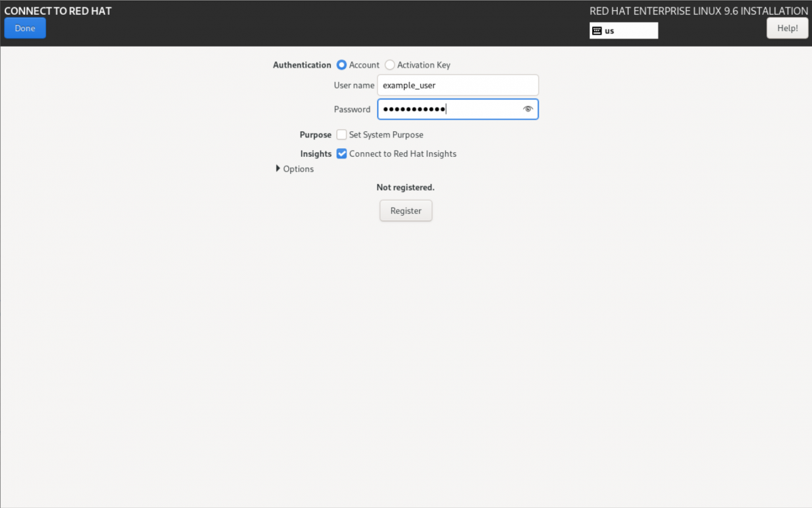Uncheck Connect to Red Hat Insights

click(x=342, y=154)
